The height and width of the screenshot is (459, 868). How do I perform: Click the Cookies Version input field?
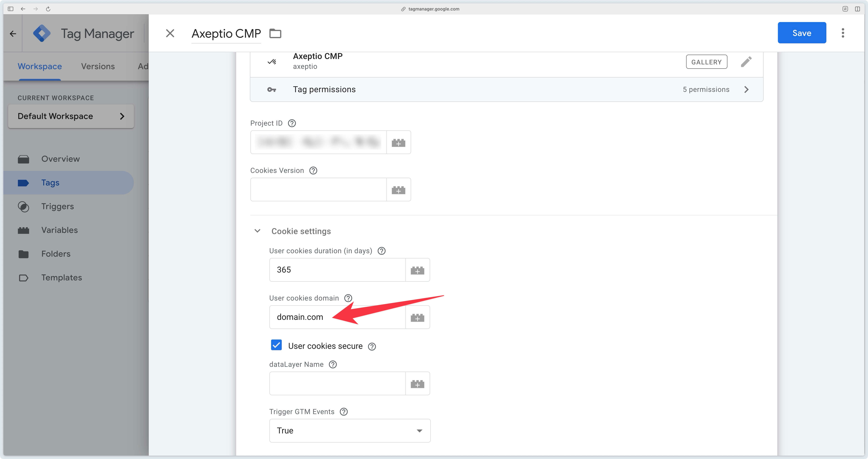[x=318, y=189]
